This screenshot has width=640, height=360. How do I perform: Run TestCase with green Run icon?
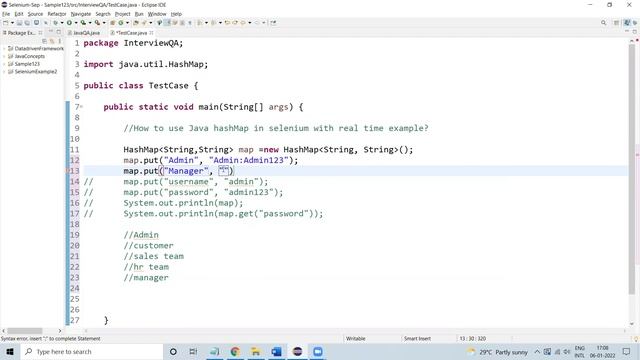pos(69,23)
